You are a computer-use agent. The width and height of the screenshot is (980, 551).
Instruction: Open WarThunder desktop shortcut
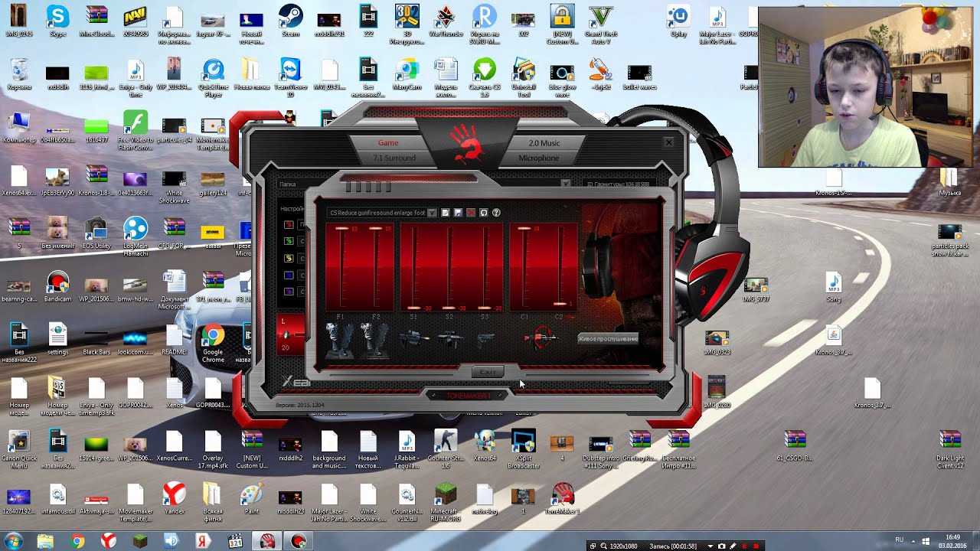coord(446,21)
